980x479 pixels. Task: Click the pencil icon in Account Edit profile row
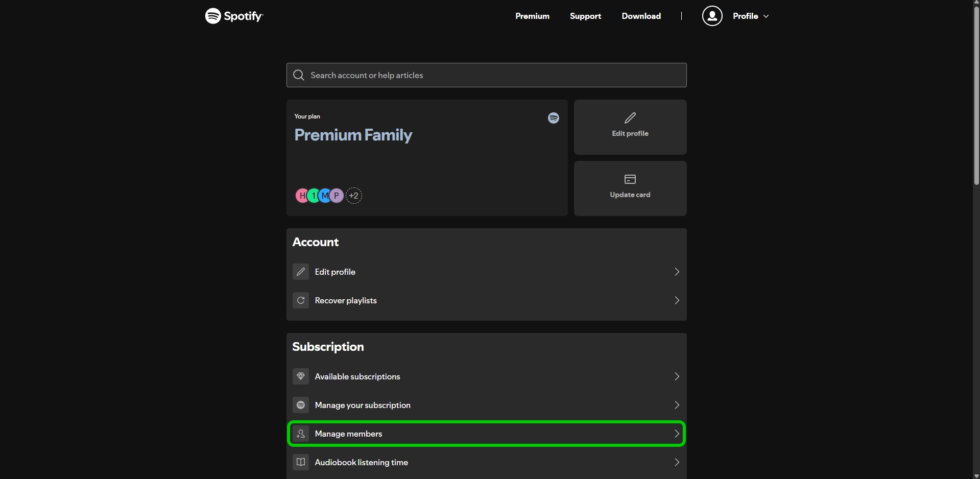[x=301, y=272]
